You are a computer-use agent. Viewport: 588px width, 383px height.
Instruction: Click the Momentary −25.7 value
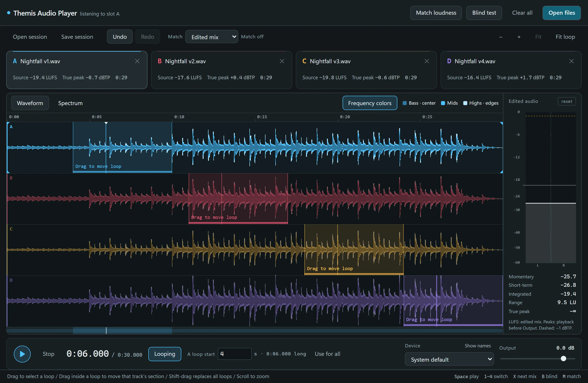[568, 277]
